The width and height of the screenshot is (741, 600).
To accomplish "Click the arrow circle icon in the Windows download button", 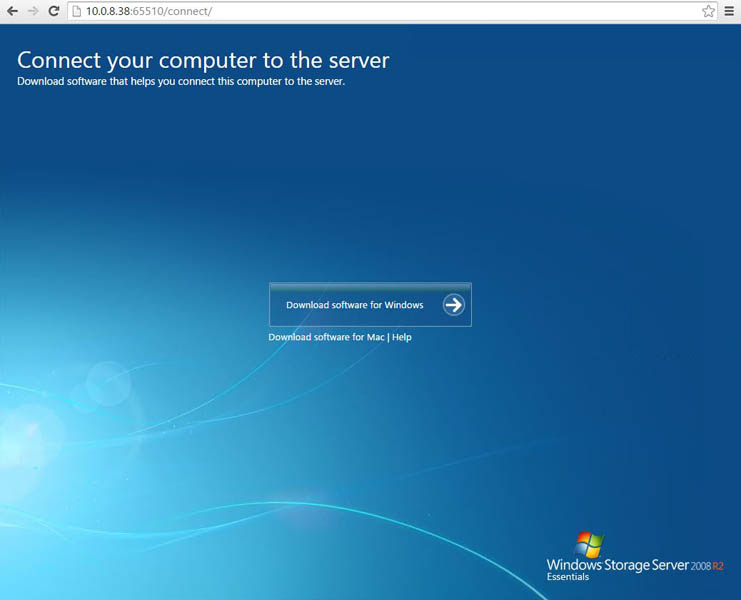I will click(454, 305).
